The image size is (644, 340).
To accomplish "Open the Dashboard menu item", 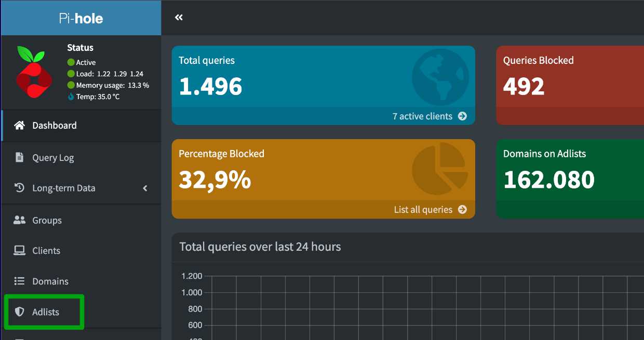I will pos(81,125).
